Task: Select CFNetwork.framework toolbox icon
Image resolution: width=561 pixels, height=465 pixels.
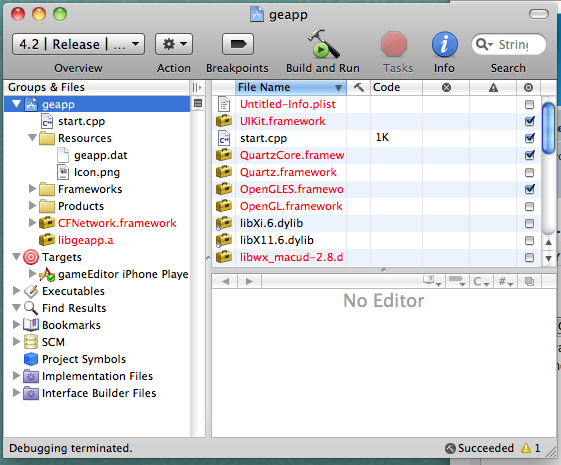Action: pos(47,222)
